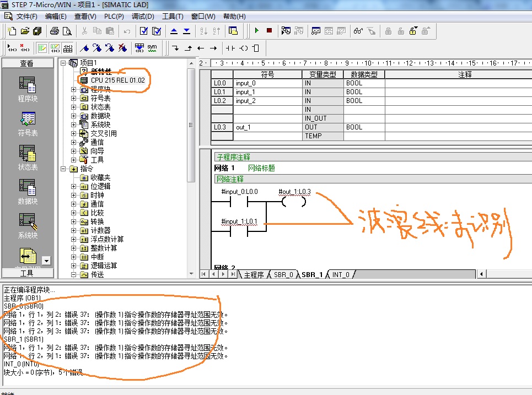Download to PLC arrow icon
The image size is (532, 395).
(x=186, y=31)
